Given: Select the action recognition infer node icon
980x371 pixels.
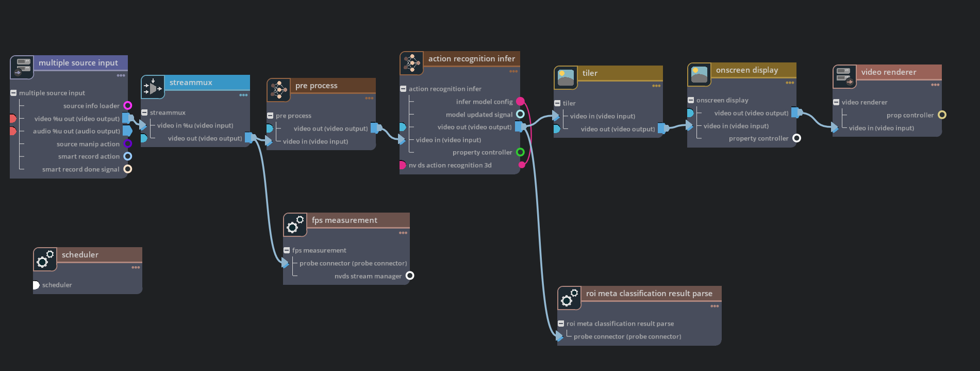Looking at the screenshot, I should (411, 63).
